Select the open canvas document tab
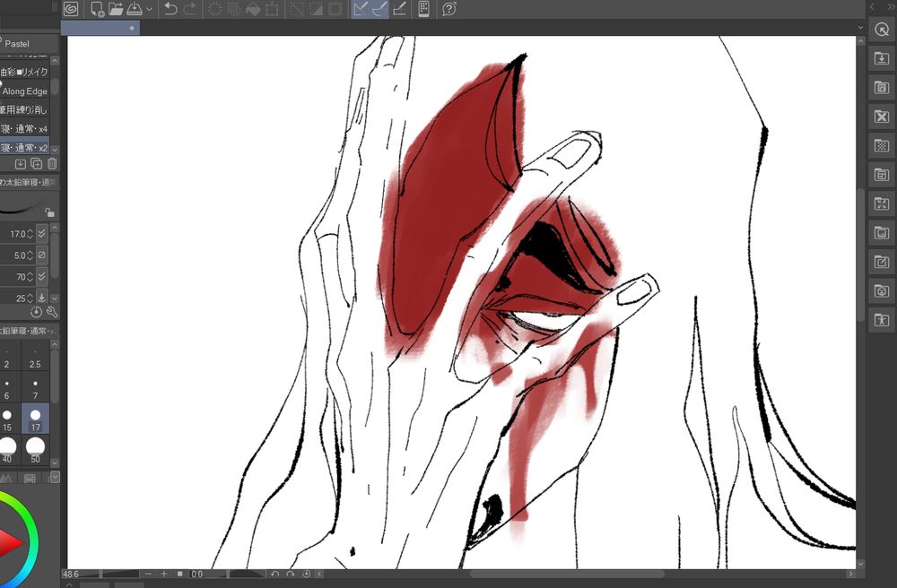The image size is (897, 588). [x=100, y=28]
